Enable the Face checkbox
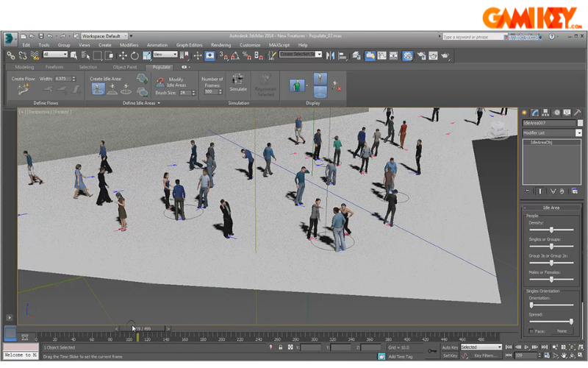 pos(531,331)
